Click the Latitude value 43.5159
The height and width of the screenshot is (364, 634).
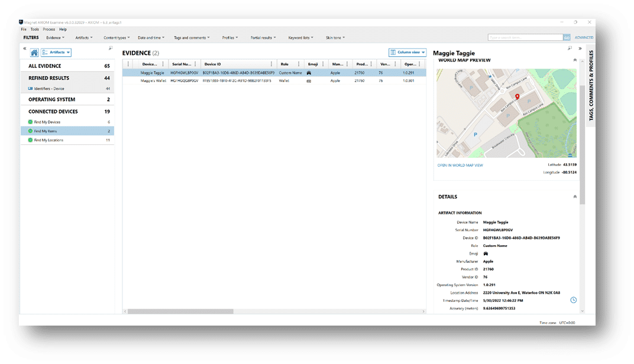pyautogui.click(x=570, y=165)
